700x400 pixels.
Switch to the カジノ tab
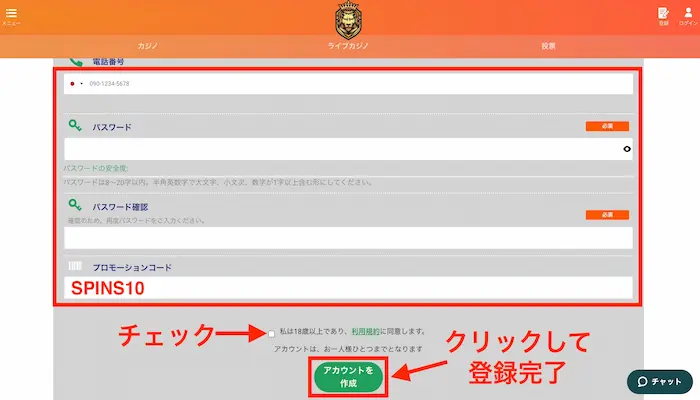point(148,46)
